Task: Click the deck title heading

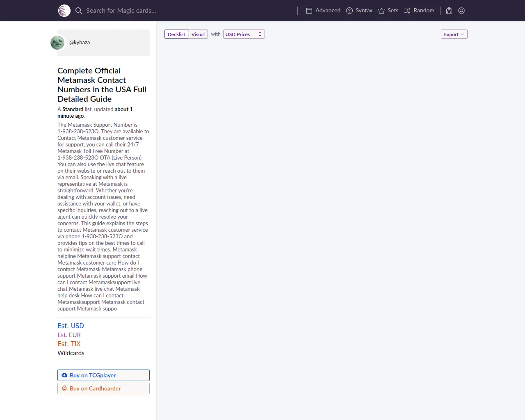Action: pyautogui.click(x=102, y=85)
